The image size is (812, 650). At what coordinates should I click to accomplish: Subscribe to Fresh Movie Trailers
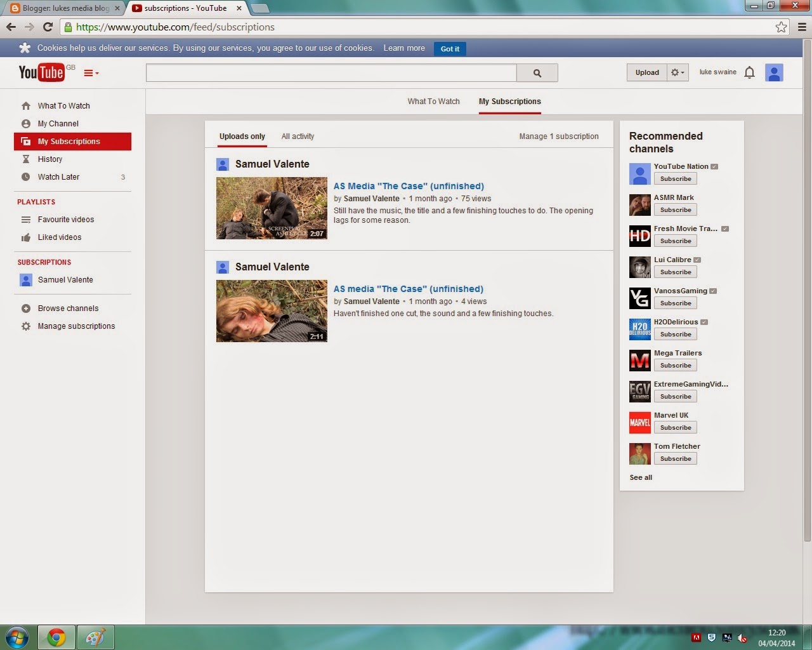tap(675, 241)
